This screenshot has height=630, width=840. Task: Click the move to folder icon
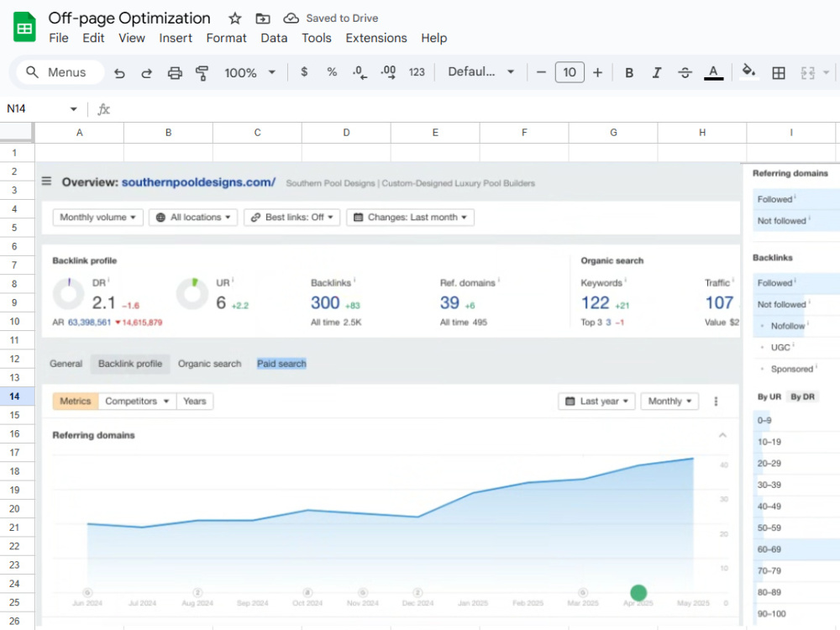click(x=262, y=18)
